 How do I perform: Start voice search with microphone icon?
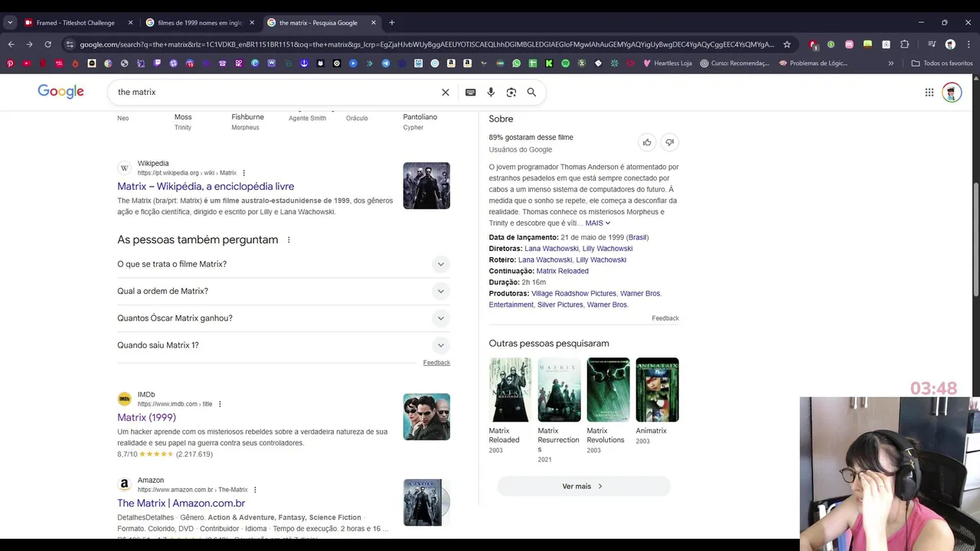491,92
